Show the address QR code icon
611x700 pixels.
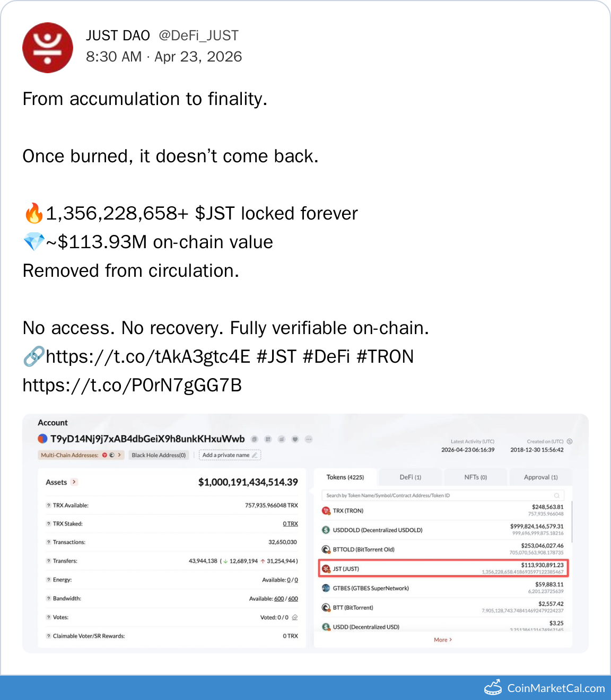click(x=268, y=439)
